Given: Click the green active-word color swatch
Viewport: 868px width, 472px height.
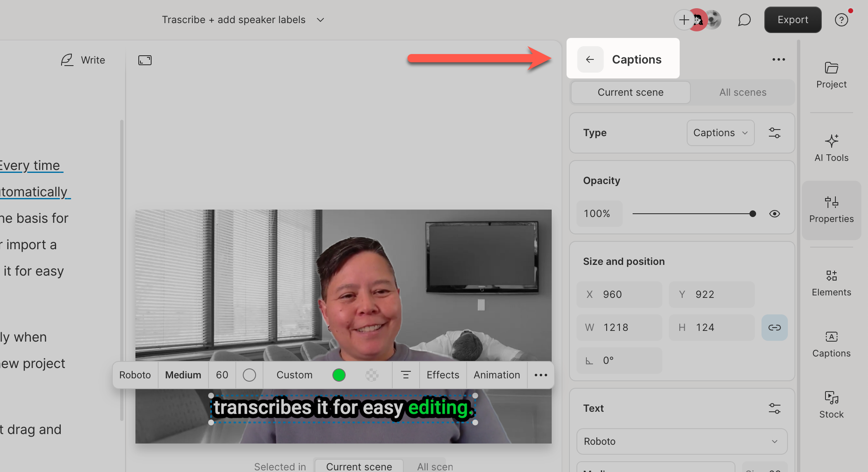Looking at the screenshot, I should tap(339, 375).
